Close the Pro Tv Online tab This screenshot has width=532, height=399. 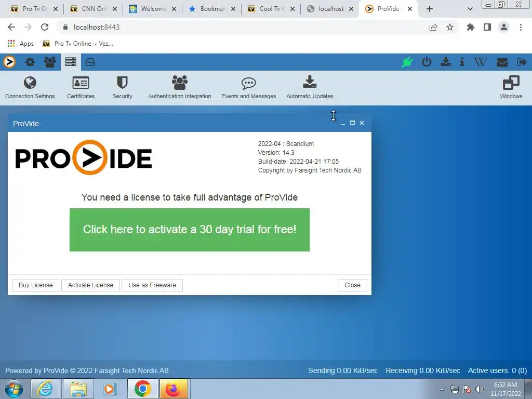click(x=56, y=9)
